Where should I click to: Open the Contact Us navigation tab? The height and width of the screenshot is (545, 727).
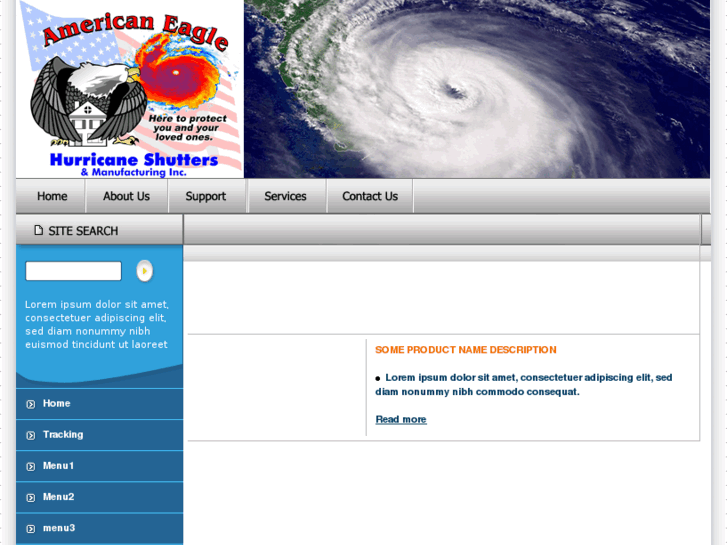click(x=370, y=196)
